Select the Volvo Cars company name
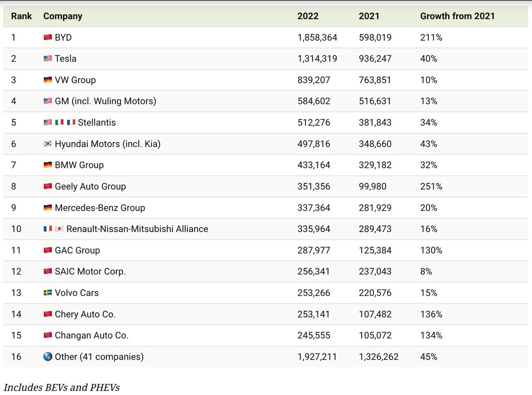532x395 pixels. [x=77, y=293]
